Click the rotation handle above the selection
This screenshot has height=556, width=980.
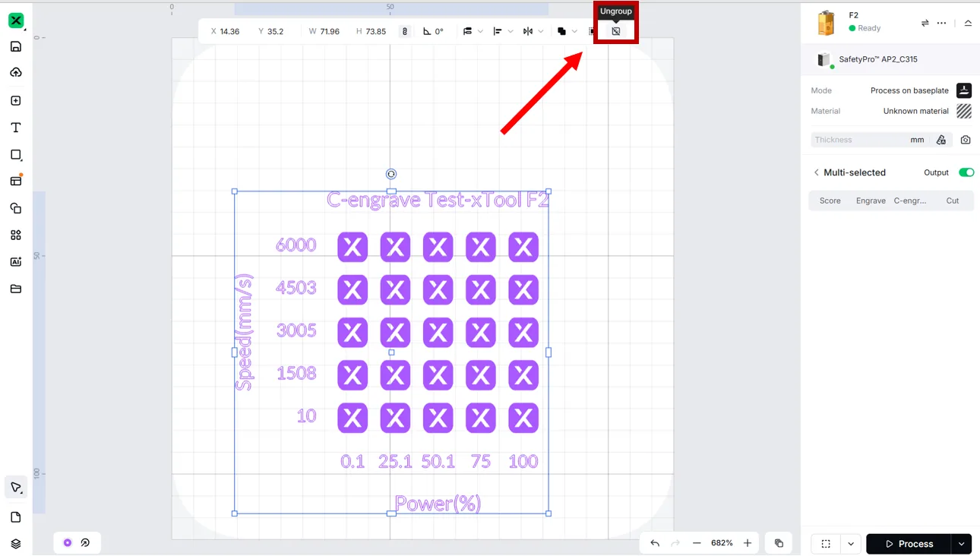click(391, 174)
